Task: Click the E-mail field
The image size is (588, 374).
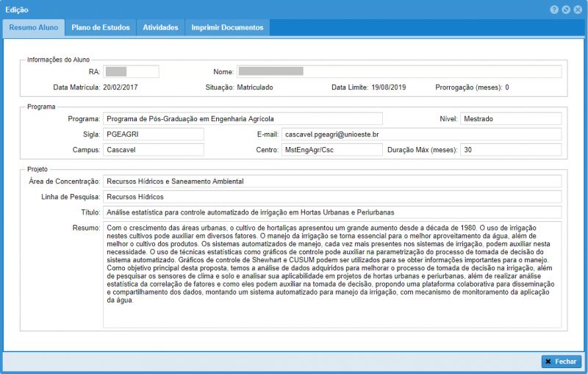Action: [x=421, y=134]
